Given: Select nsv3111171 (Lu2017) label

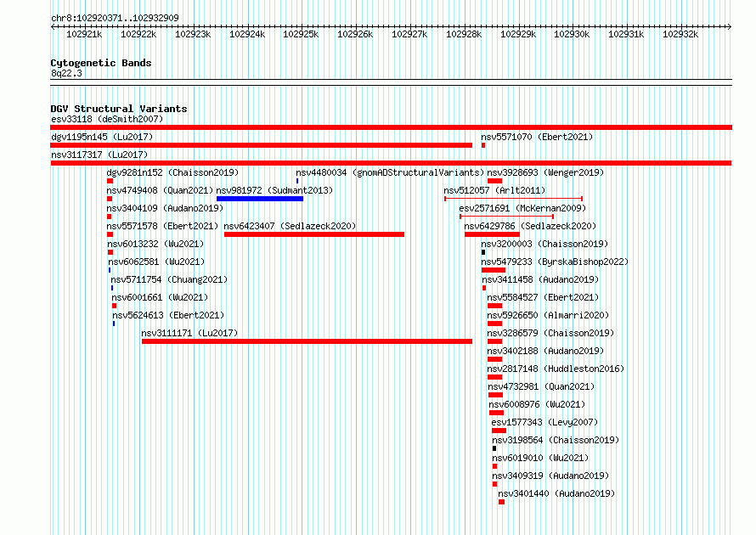Looking at the screenshot, I should pos(189,333).
